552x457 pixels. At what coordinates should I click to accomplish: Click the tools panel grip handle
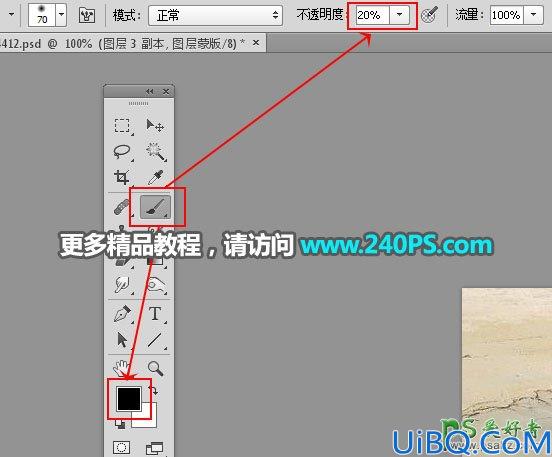pyautogui.click(x=138, y=104)
